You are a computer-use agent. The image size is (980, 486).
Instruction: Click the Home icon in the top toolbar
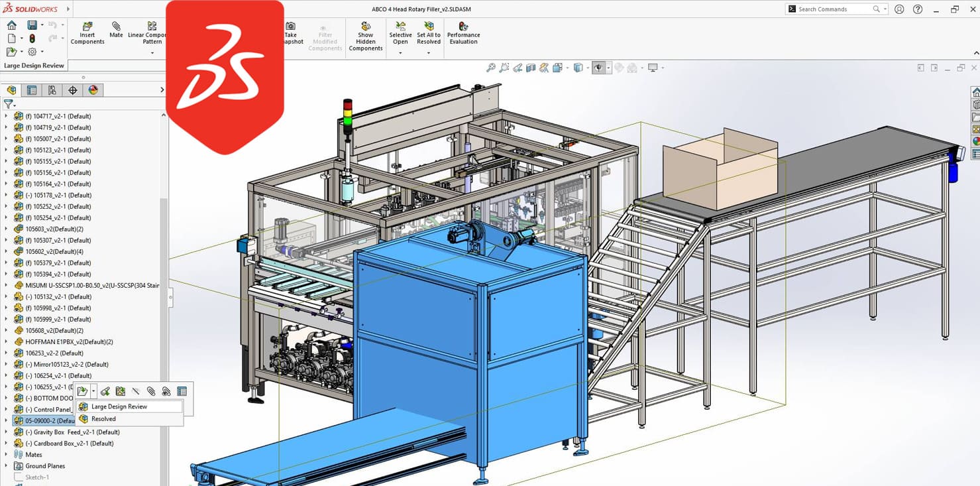pos(11,25)
